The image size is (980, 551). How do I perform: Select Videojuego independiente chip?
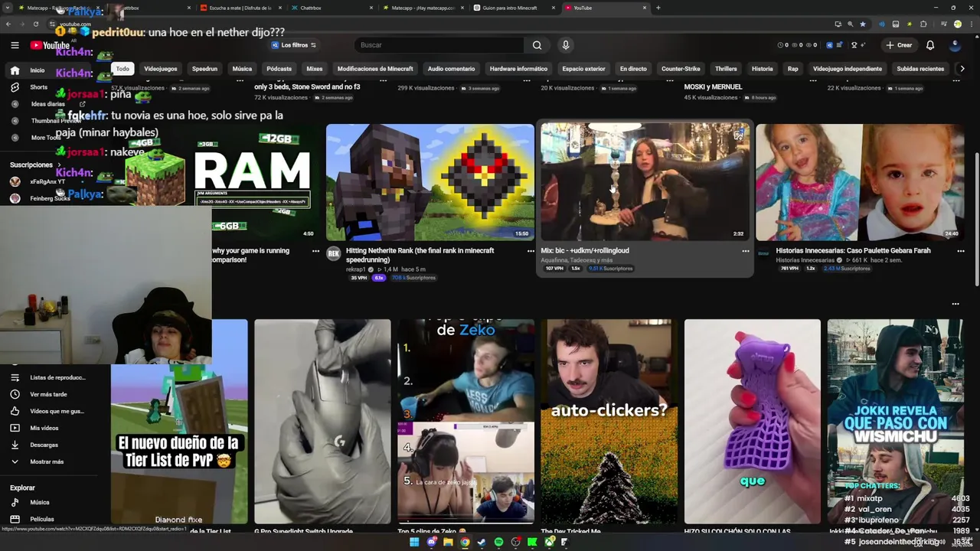pyautogui.click(x=847, y=69)
